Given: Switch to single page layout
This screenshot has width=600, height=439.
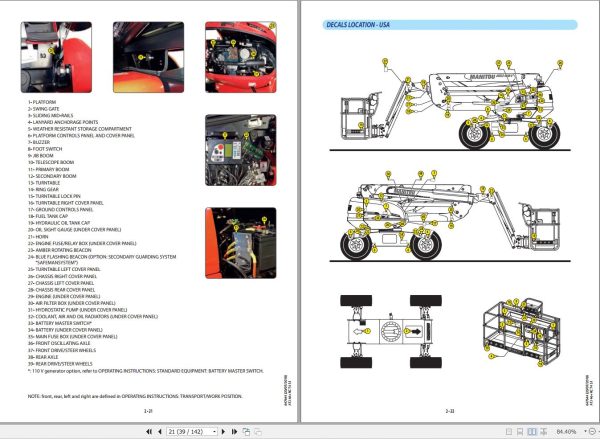Looking at the screenshot, I should point(509,432).
